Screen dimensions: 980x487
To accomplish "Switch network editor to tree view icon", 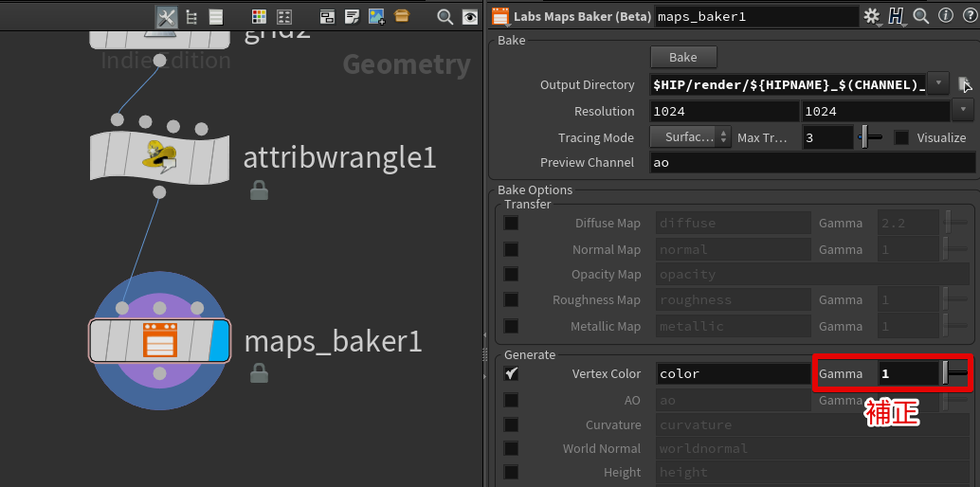I will tap(191, 17).
